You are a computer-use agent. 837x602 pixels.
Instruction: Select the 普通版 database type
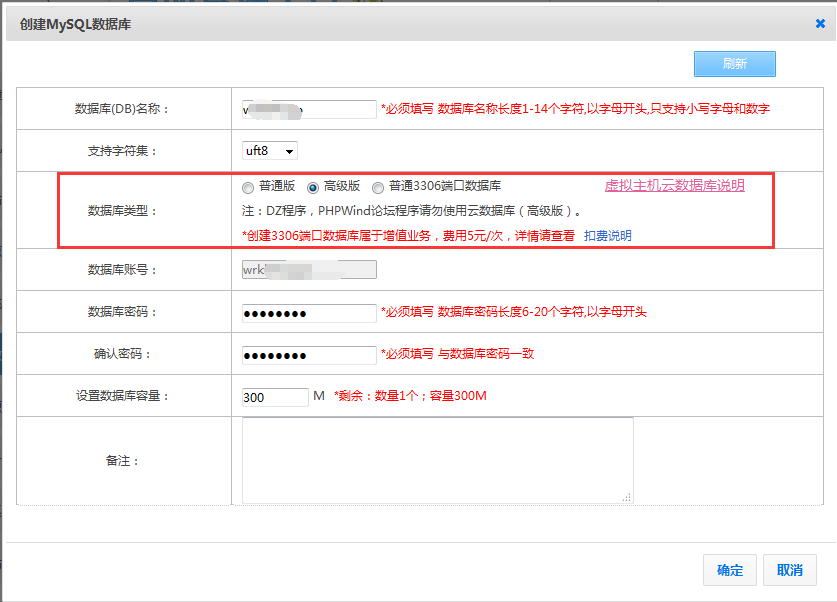tap(247, 187)
